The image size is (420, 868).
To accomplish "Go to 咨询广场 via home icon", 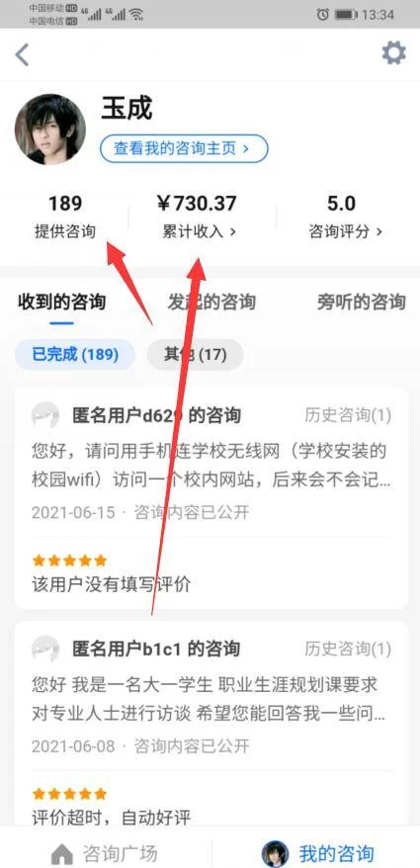I will tap(62, 853).
